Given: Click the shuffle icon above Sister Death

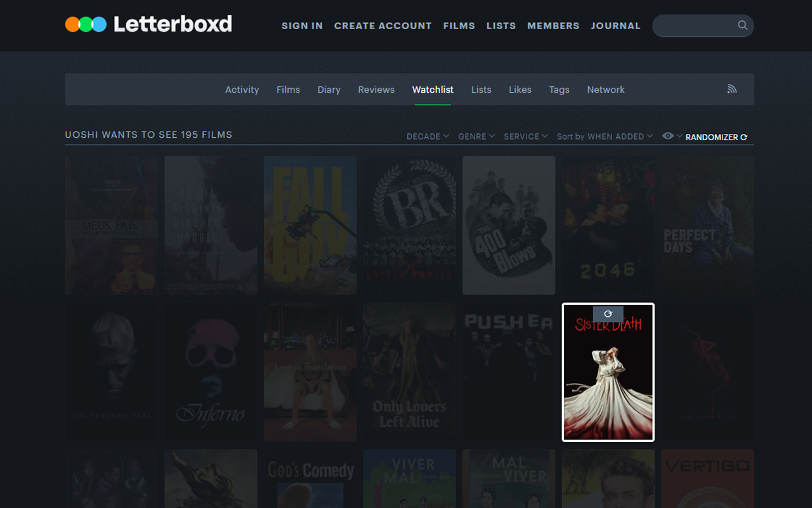Looking at the screenshot, I should coord(608,314).
